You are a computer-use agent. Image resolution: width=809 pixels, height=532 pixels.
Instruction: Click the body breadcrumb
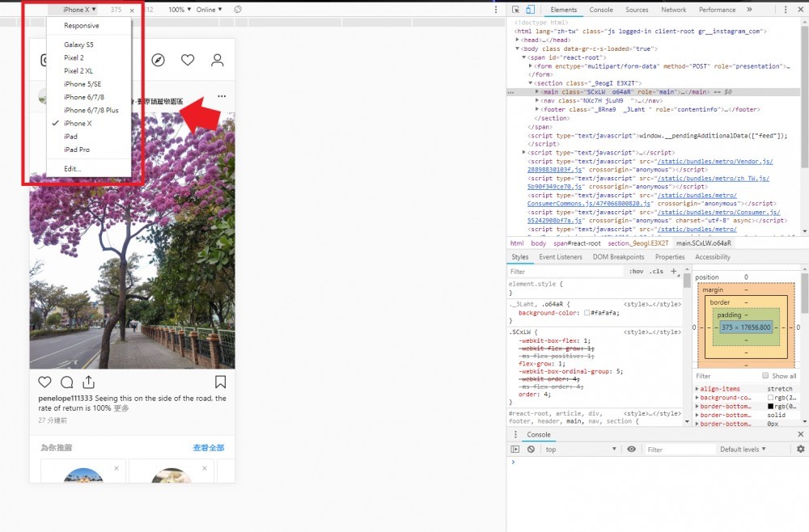coord(538,243)
